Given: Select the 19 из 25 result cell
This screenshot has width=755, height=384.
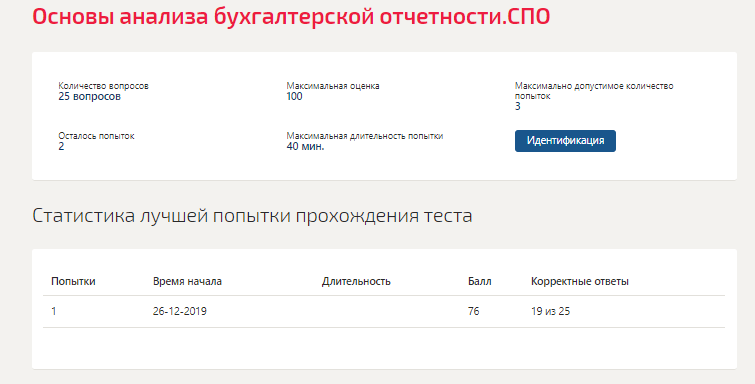Looking at the screenshot, I should click(x=550, y=311).
